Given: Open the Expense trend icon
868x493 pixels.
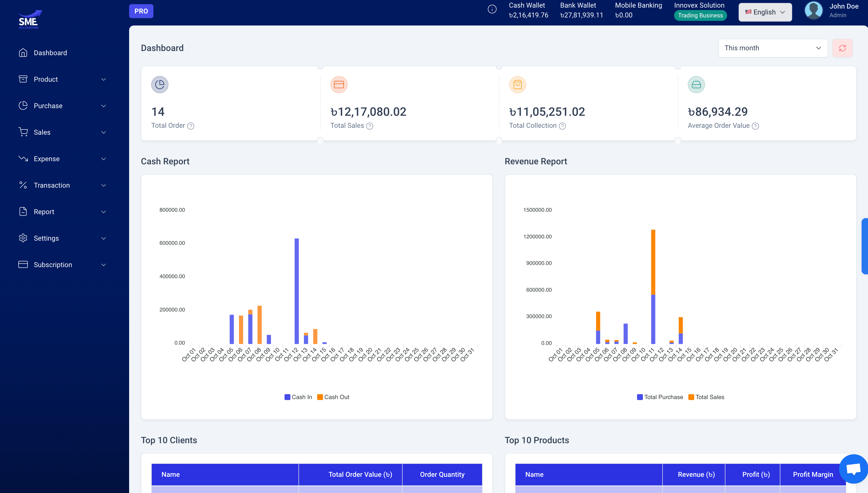Looking at the screenshot, I should (x=23, y=158).
